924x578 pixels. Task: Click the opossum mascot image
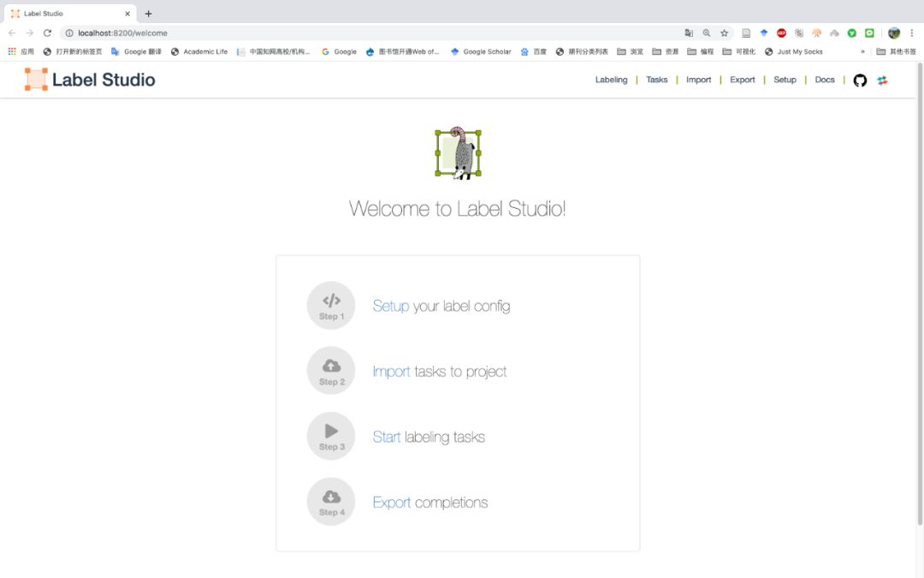point(458,152)
